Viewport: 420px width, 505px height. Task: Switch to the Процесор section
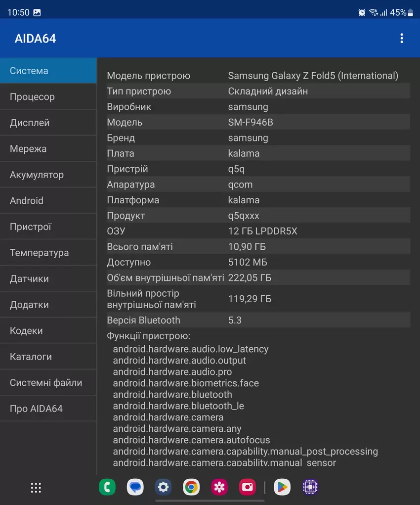(48, 97)
